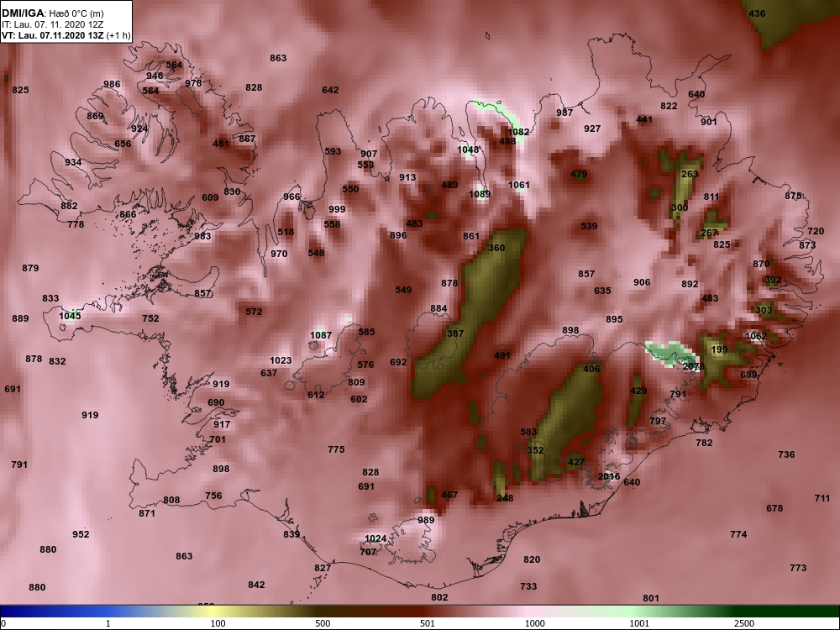
Task: Click the map value "441"
Action: (x=644, y=119)
